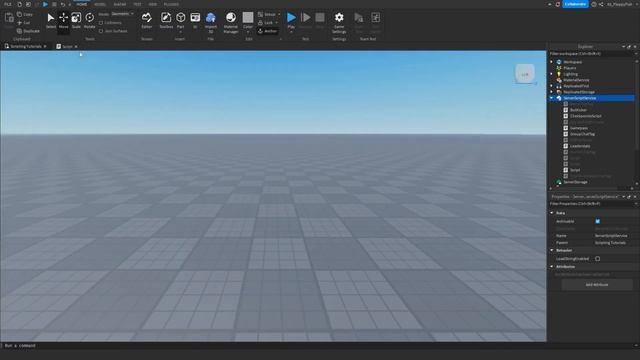Switch to the PLUGINS ribbon tab
Viewport: 640px width, 360px height.
(171, 4)
